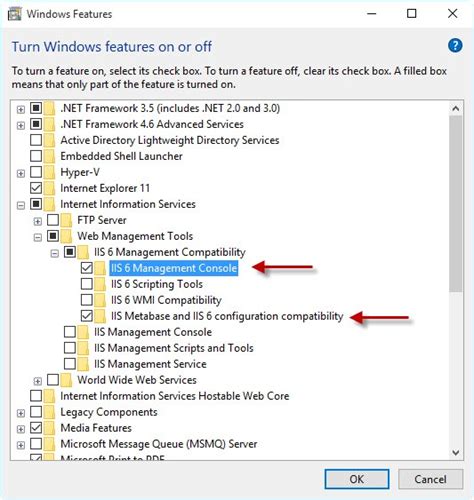
Task: Enable Active Directory Lightweight Directory Services
Action: tap(36, 140)
